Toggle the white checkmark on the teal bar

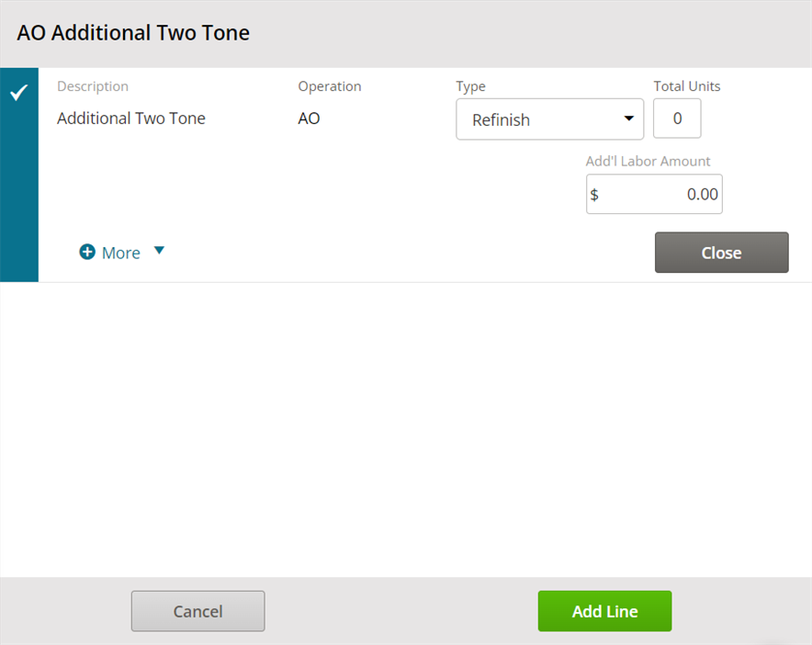click(19, 93)
